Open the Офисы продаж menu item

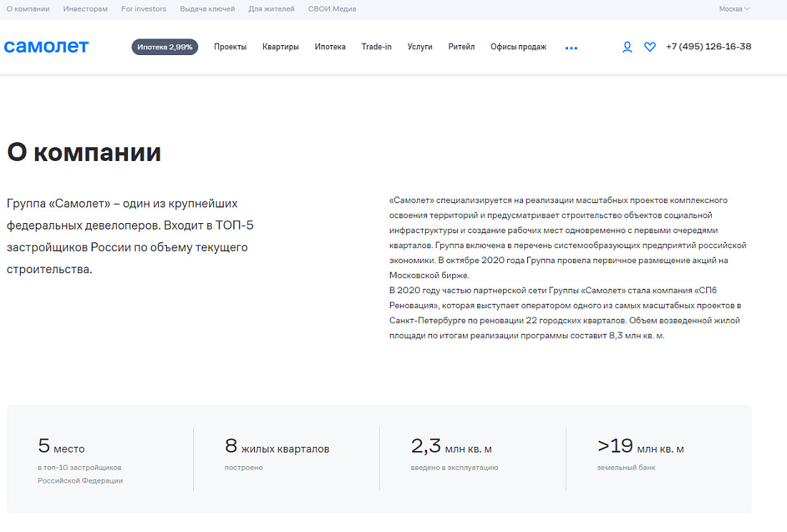click(x=519, y=46)
